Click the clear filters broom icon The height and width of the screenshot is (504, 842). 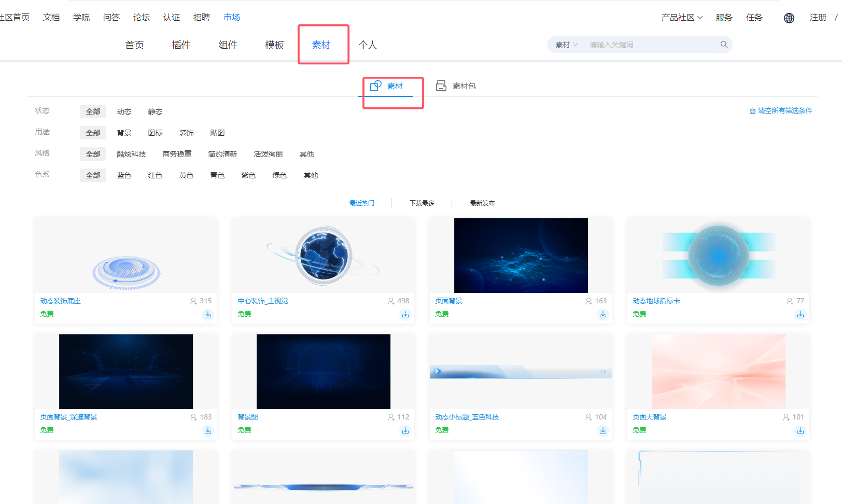[752, 110]
